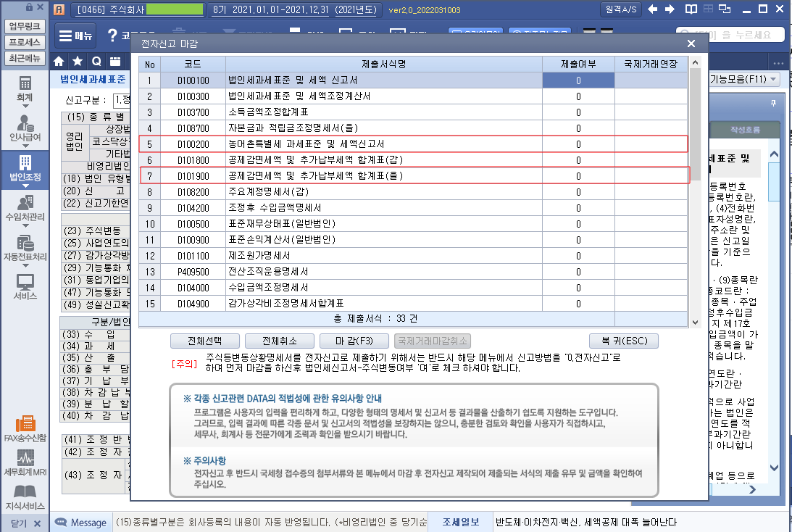Screen dimensions: 792x532
Task: Click the dialog list scroll-down arrow
Action: [695, 323]
